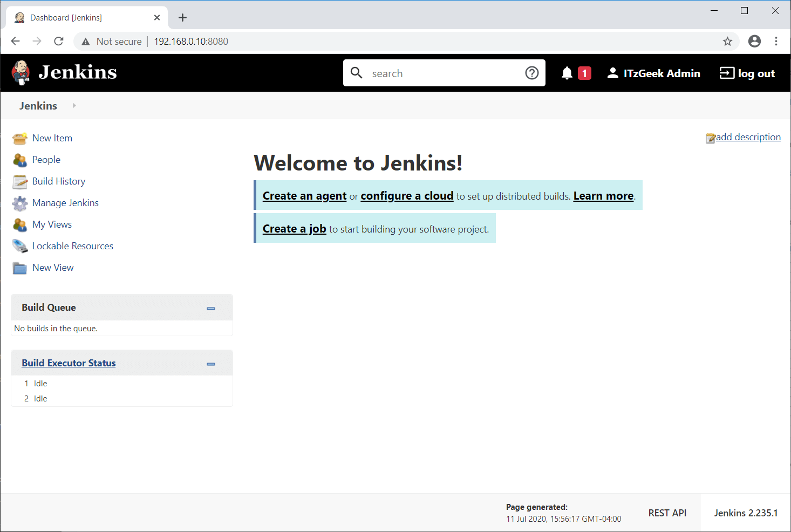Collapse the Build Executor Status panel
The width and height of the screenshot is (791, 532).
tap(211, 364)
